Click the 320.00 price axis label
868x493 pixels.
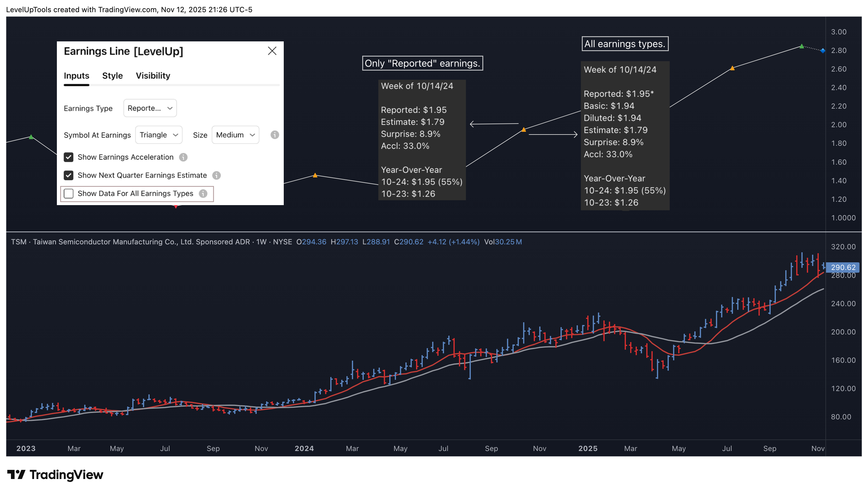coord(843,247)
